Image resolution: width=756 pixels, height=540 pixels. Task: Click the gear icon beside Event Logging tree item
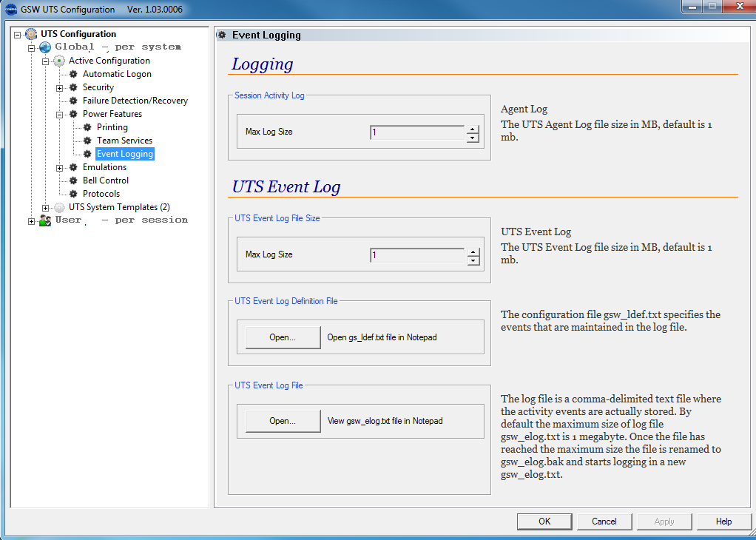87,154
